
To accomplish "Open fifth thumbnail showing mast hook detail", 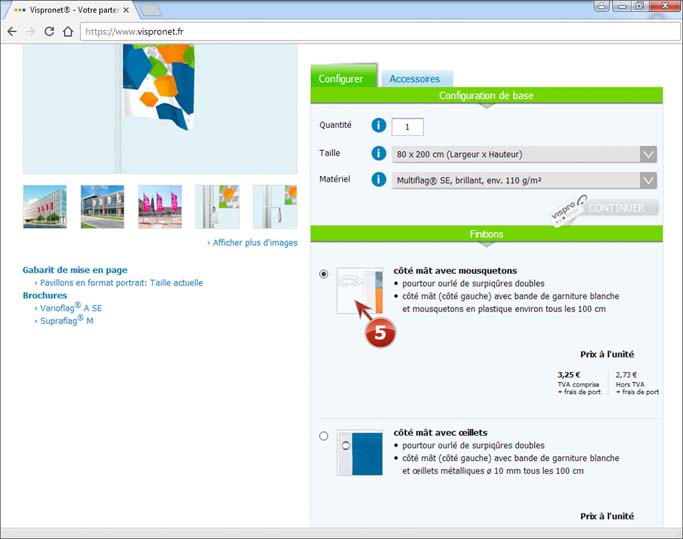I will 275,207.
